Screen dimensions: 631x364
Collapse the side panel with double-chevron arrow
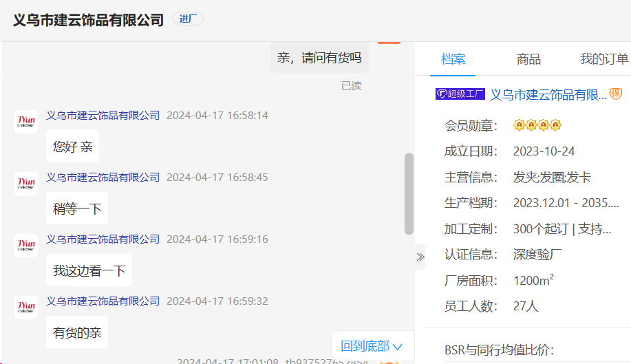(420, 257)
